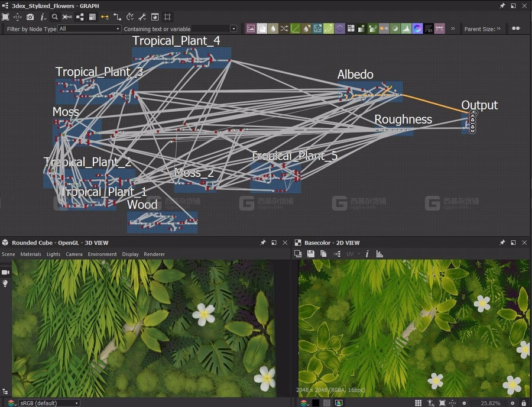Viewport: 532px width, 407px height.
Task: Add a Directional Warp node
Action: [x=317, y=28]
